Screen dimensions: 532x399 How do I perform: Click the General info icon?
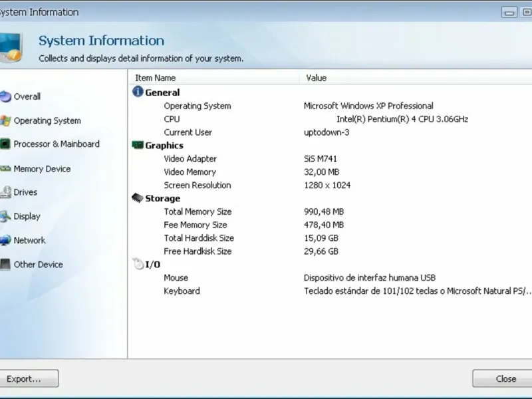[138, 91]
